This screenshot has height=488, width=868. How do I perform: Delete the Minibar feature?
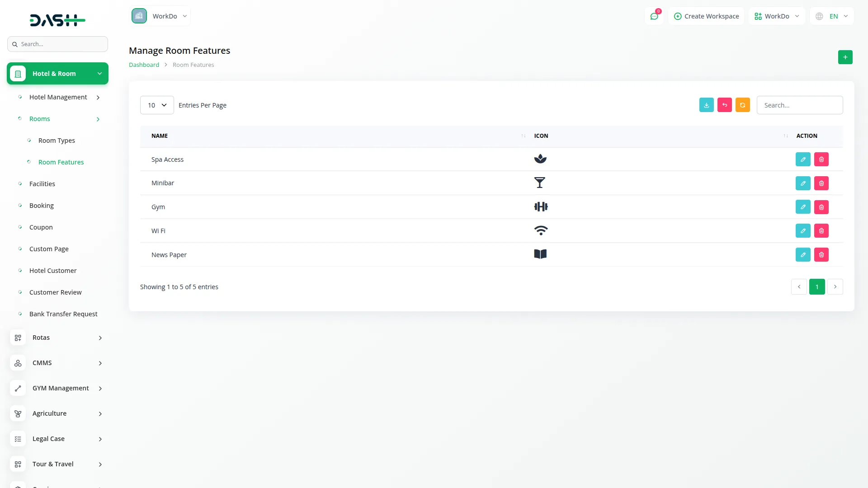coord(821,183)
